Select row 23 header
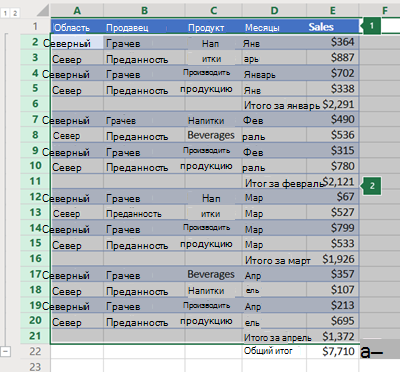This screenshot has width=400, height=372. coord(35,366)
